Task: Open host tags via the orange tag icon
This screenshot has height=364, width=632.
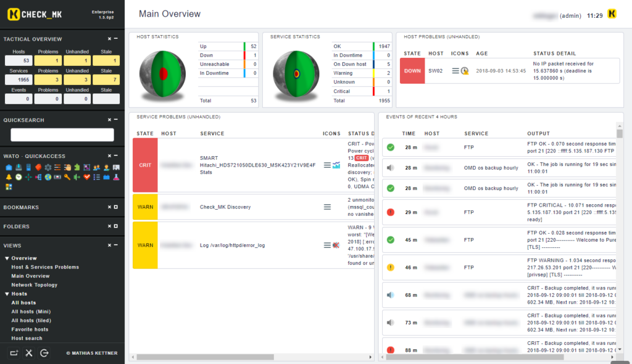Action: coord(38,167)
